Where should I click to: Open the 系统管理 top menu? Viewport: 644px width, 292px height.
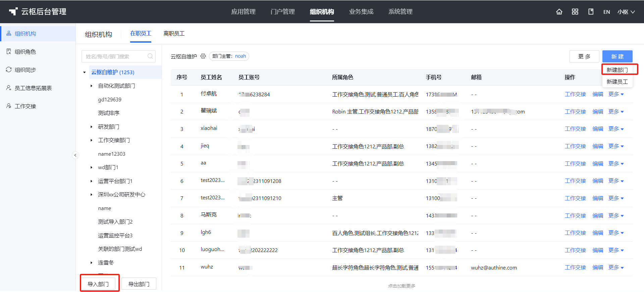pos(400,12)
